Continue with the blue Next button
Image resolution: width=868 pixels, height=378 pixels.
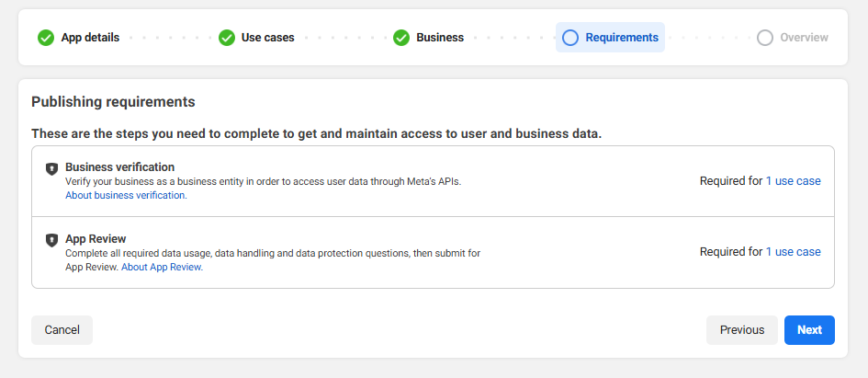[x=809, y=330]
